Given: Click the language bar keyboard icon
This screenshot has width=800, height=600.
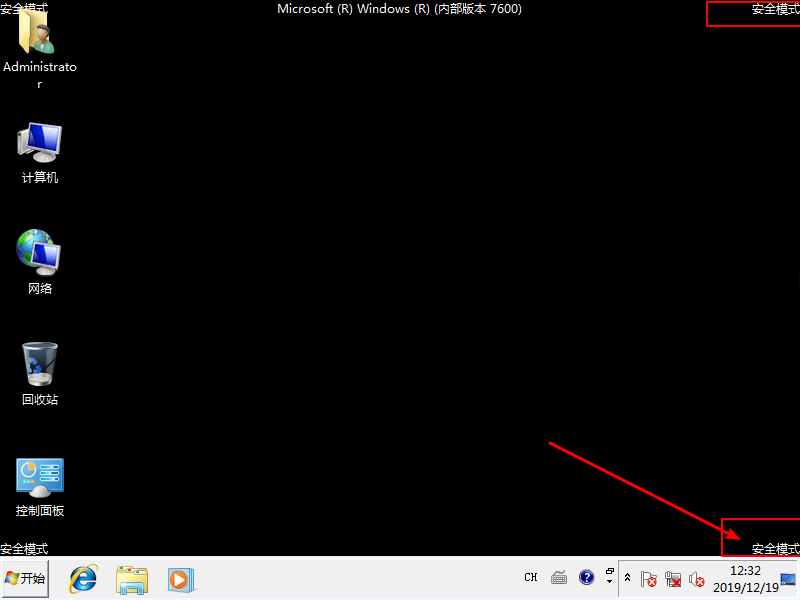Looking at the screenshot, I should tap(559, 577).
